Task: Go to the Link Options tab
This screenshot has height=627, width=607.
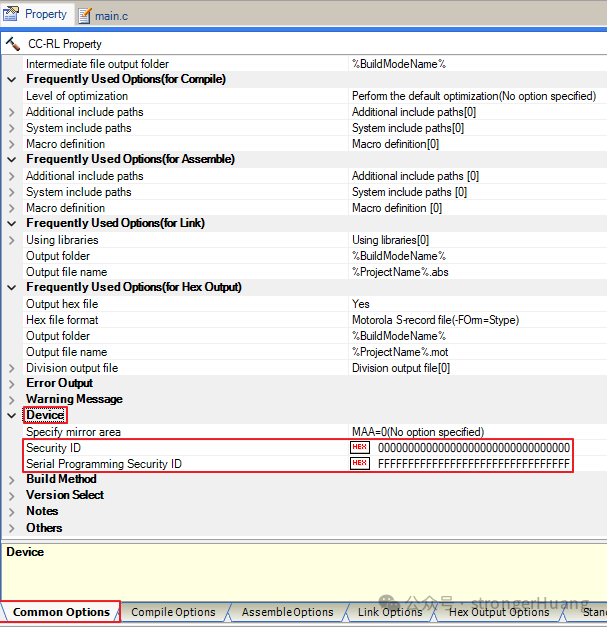Action: click(x=390, y=612)
